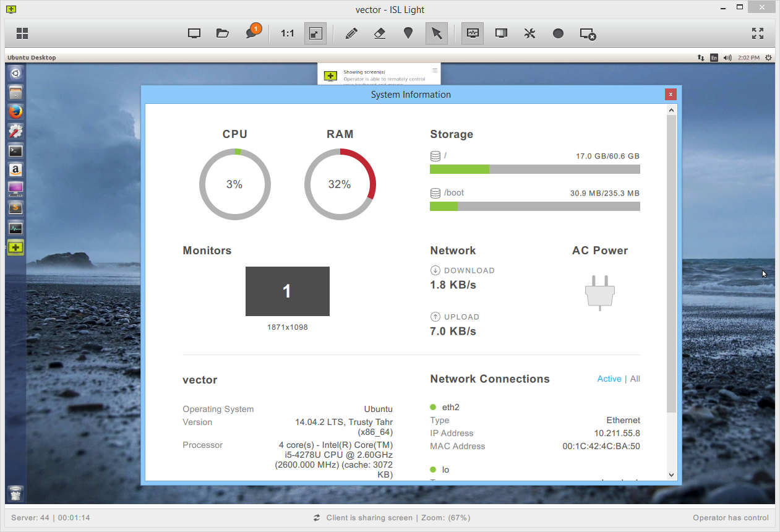Open the ISL Light grid menu icon
This screenshot has width=780, height=532.
click(x=22, y=33)
